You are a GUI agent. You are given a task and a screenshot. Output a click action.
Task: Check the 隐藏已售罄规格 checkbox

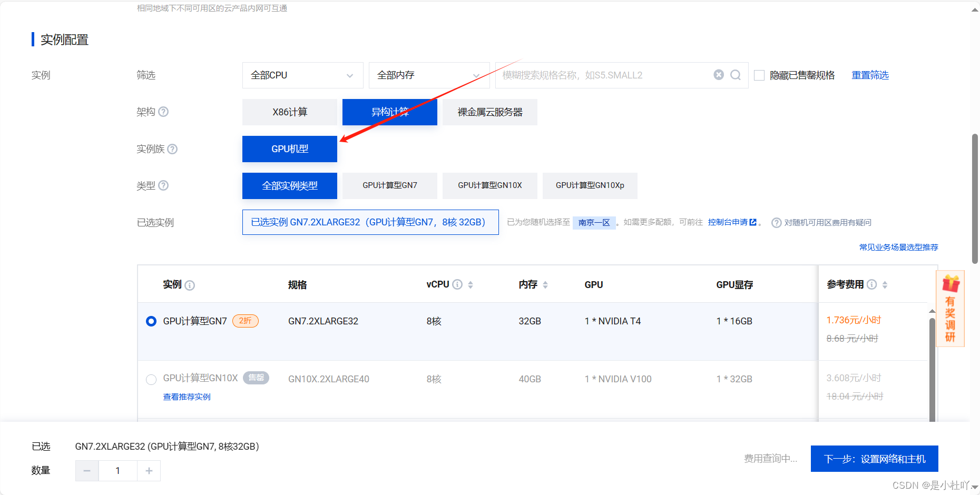point(759,75)
